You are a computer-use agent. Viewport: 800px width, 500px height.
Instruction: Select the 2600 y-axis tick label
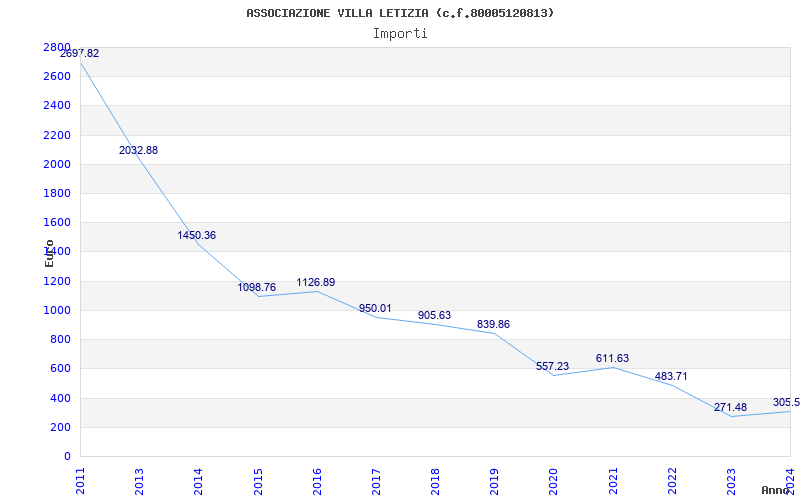point(57,77)
